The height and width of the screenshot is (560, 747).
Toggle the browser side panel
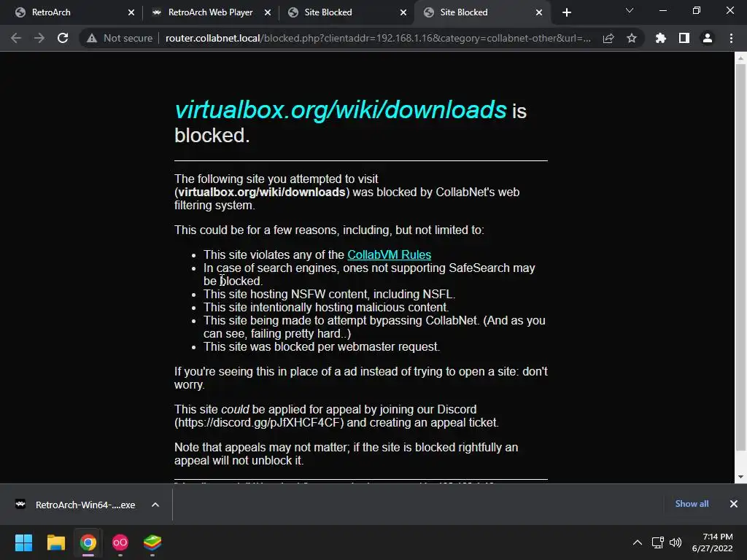684,38
